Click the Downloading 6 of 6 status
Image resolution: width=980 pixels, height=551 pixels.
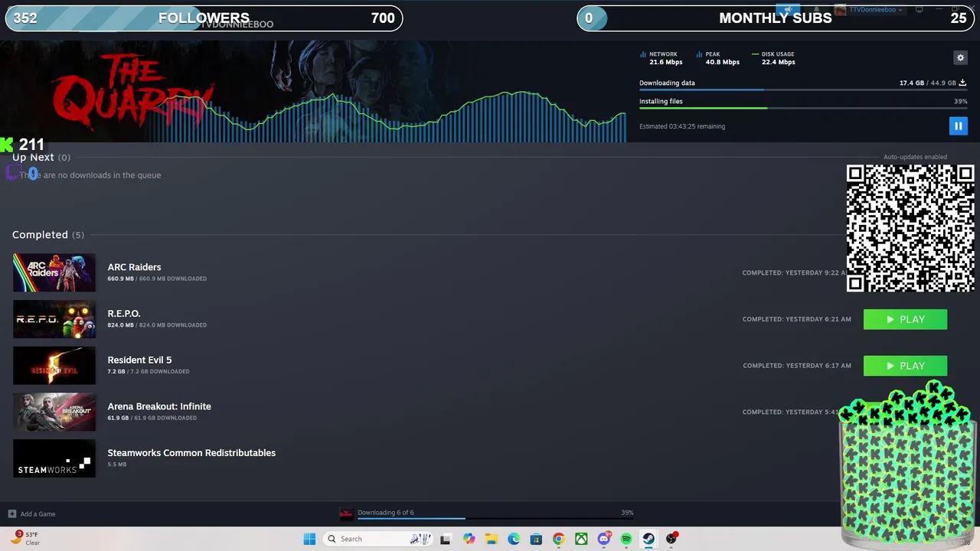click(x=386, y=513)
